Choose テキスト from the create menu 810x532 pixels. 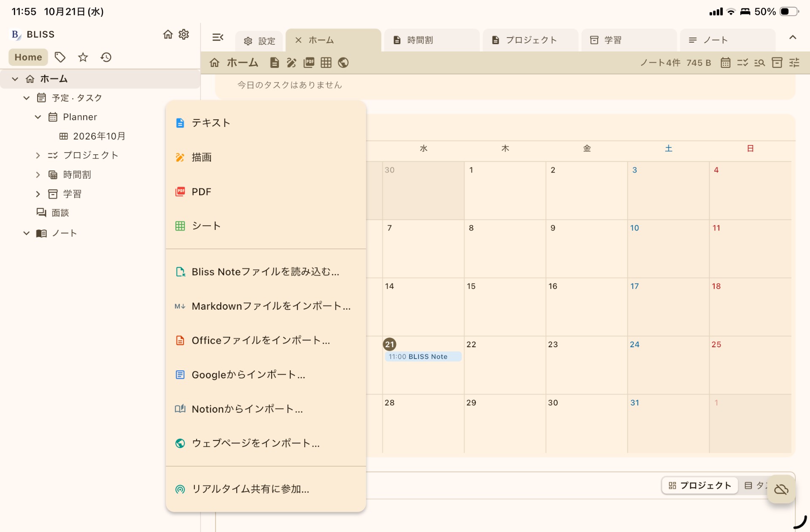(x=266, y=123)
